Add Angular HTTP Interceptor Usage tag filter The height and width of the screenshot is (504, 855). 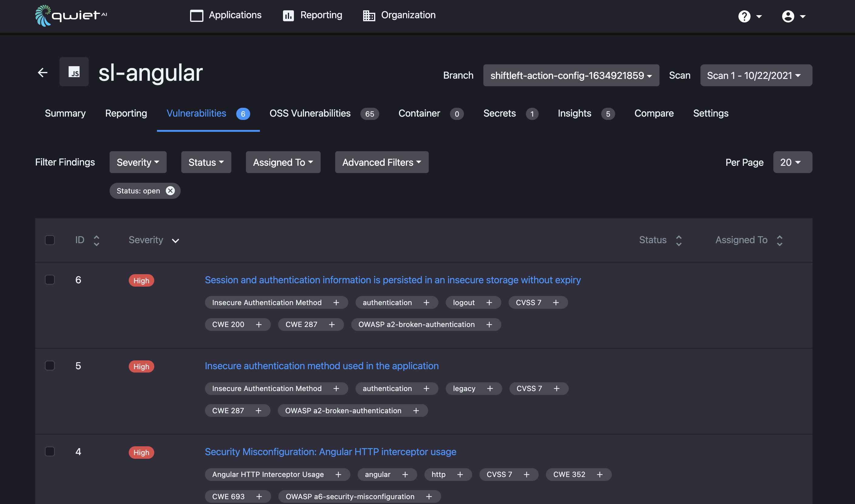[338, 475]
